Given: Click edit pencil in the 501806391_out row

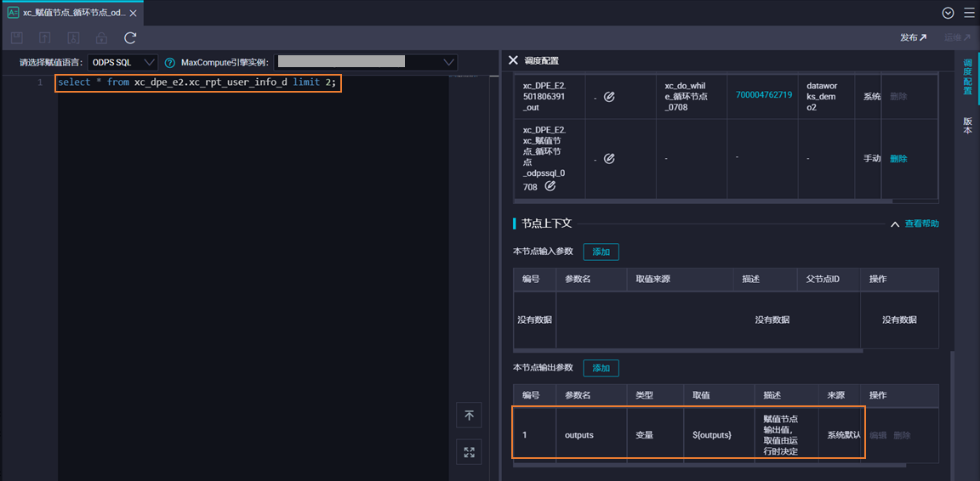Looking at the screenshot, I should coord(609,97).
